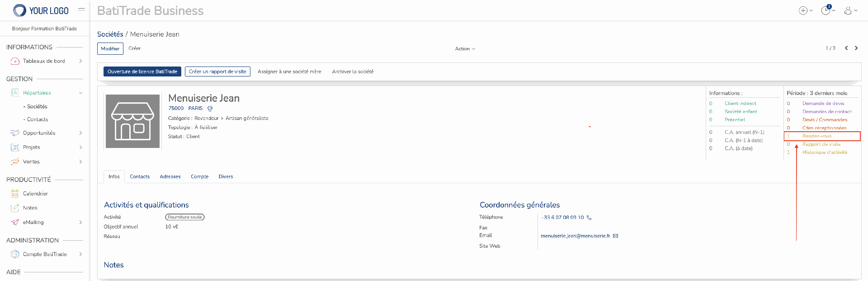Open the Notes pencil icon
This screenshot has height=281, width=868.
[x=15, y=208]
